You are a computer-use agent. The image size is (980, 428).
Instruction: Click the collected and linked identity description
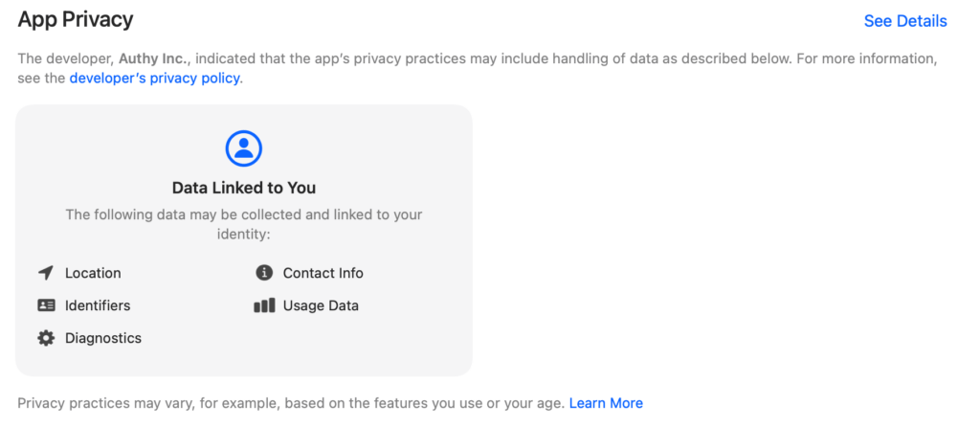(x=244, y=224)
